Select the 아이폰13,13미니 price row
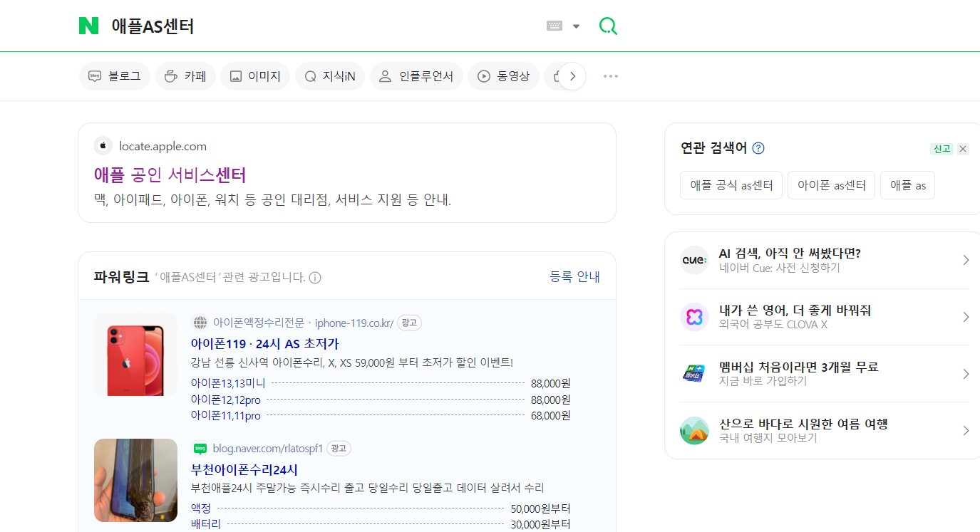Screen dimensions: 980x532 [x=381, y=383]
